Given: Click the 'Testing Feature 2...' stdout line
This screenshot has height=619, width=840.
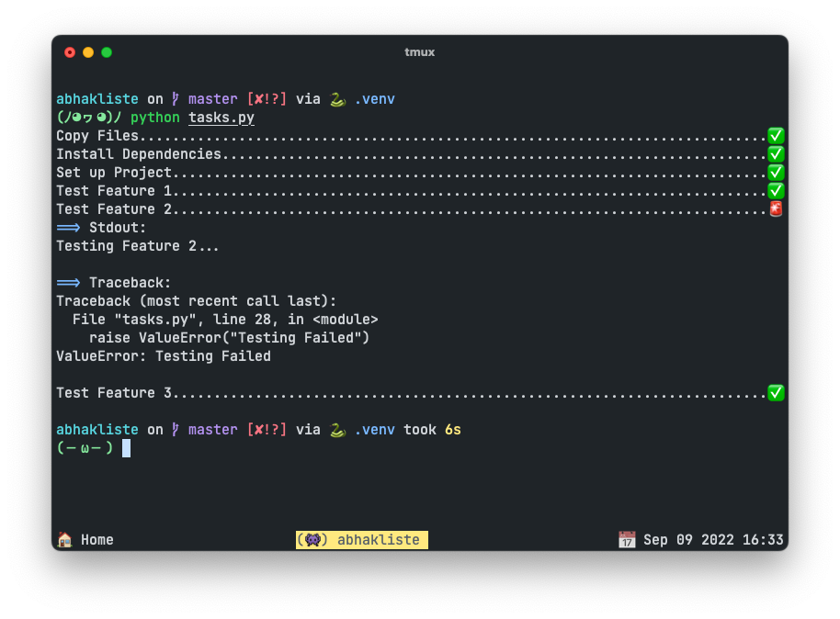Looking at the screenshot, I should (138, 246).
